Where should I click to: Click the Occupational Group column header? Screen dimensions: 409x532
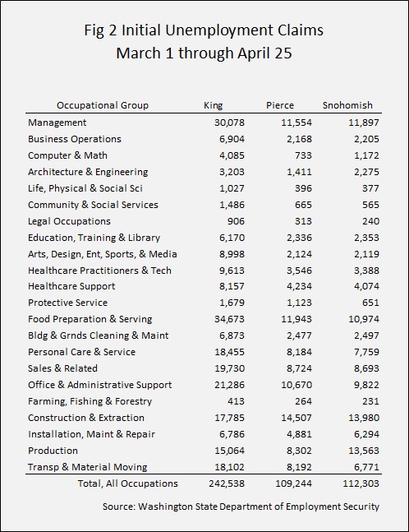(103, 105)
